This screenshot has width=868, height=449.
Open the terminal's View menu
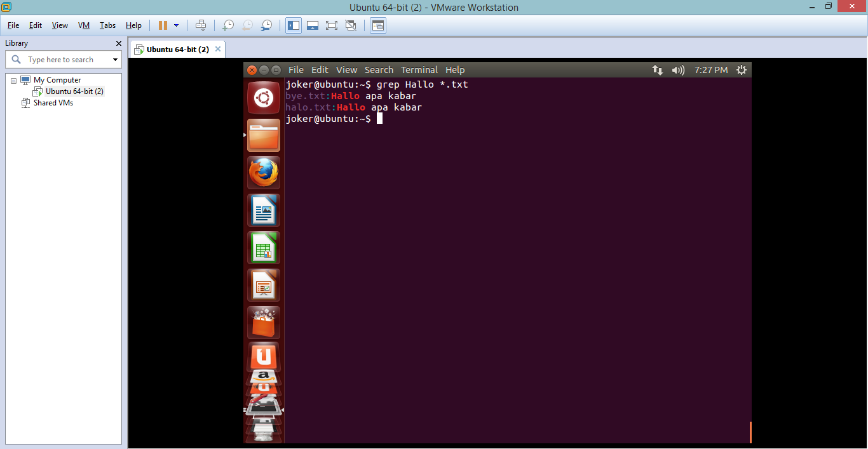[x=347, y=70]
